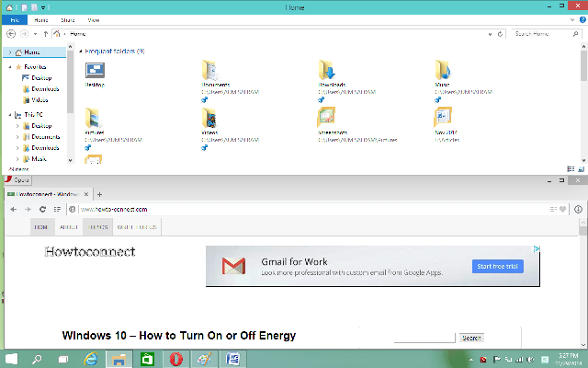Switch Explorer to details view icon
This screenshot has width=588, height=368.
pyautogui.click(x=571, y=169)
